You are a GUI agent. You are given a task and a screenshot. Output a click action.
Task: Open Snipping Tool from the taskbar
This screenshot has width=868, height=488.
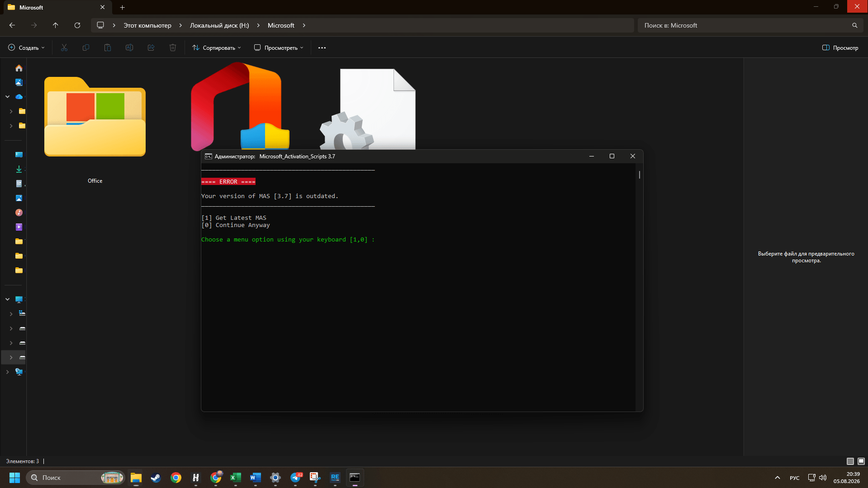point(315,478)
